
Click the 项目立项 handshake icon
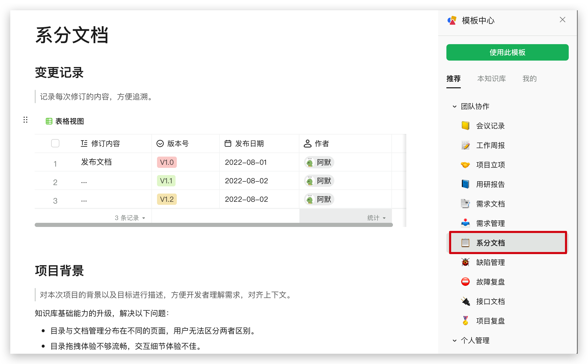pyautogui.click(x=465, y=165)
